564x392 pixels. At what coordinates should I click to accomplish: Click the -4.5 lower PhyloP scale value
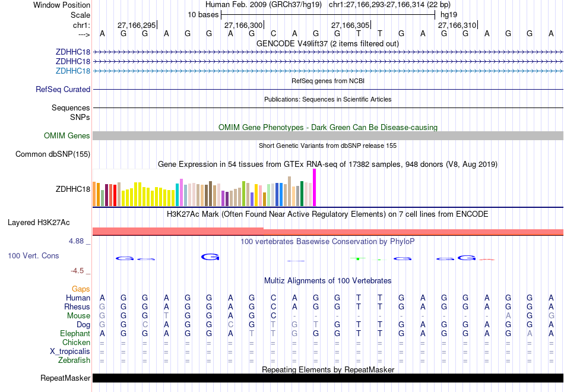tap(77, 271)
